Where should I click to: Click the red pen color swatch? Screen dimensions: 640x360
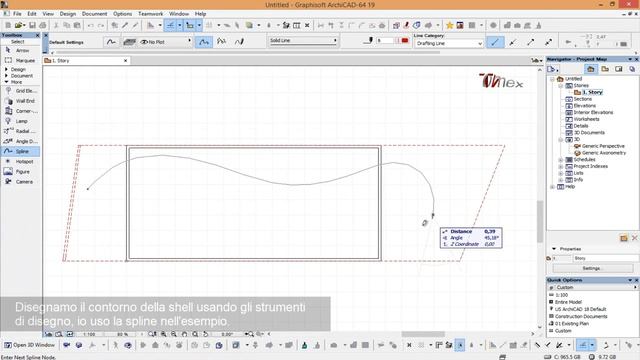404,41
